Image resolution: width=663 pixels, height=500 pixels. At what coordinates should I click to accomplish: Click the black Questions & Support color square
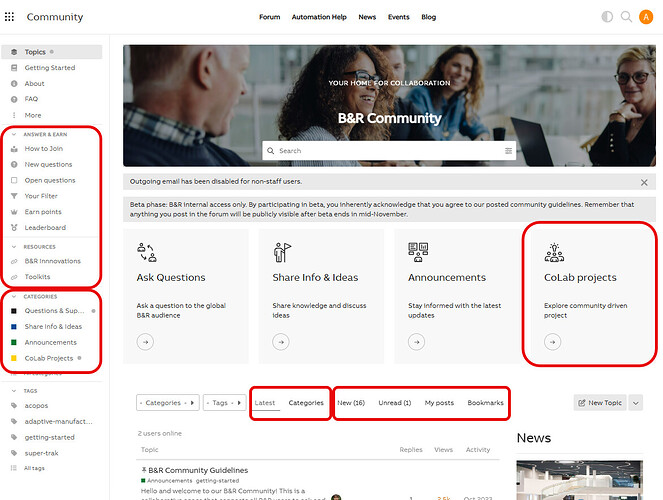click(14, 311)
